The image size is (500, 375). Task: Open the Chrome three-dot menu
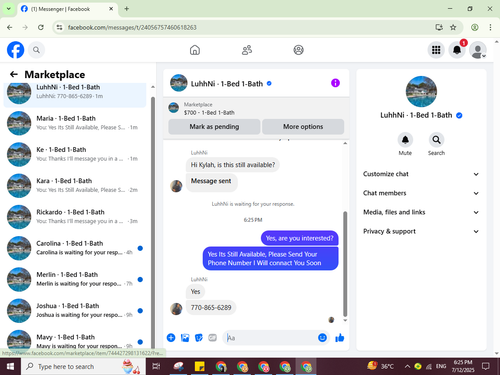click(x=490, y=27)
